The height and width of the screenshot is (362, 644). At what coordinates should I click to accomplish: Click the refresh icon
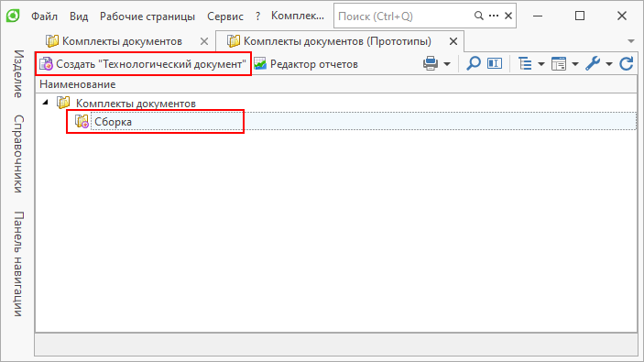point(627,63)
